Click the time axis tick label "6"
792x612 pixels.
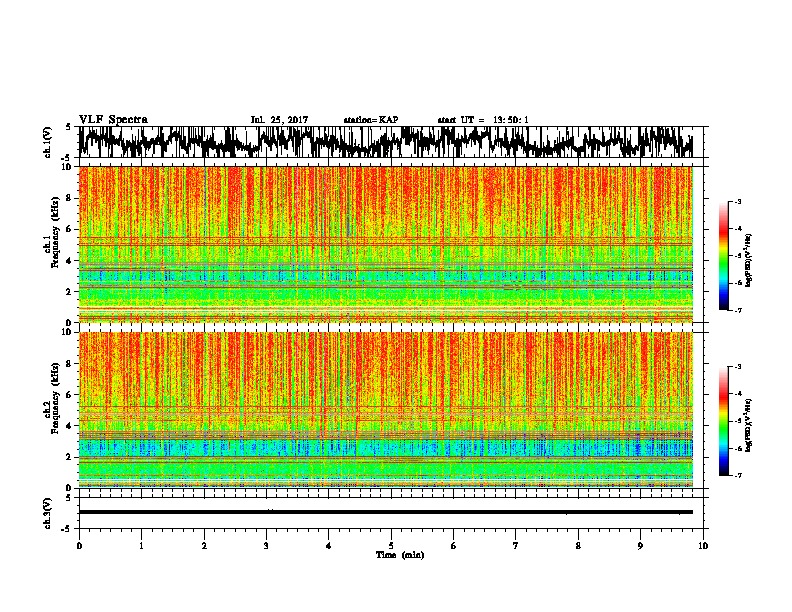pos(454,545)
